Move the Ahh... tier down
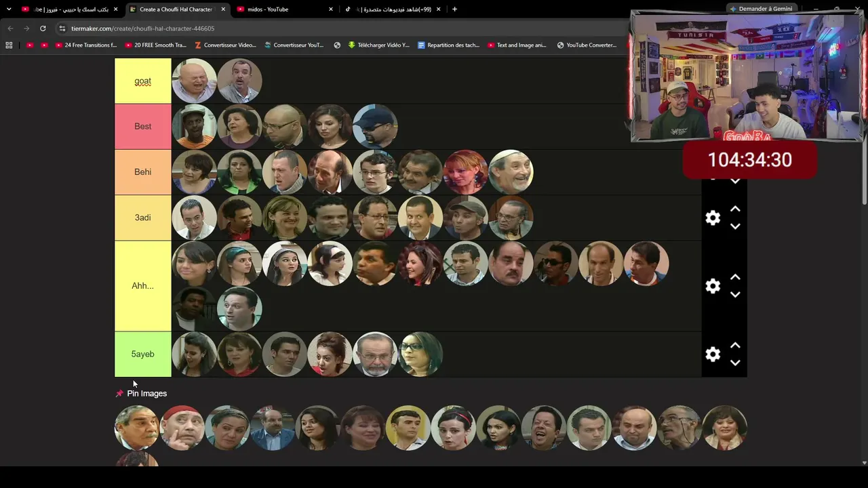Screen dimensions: 868x488 [735, 295]
